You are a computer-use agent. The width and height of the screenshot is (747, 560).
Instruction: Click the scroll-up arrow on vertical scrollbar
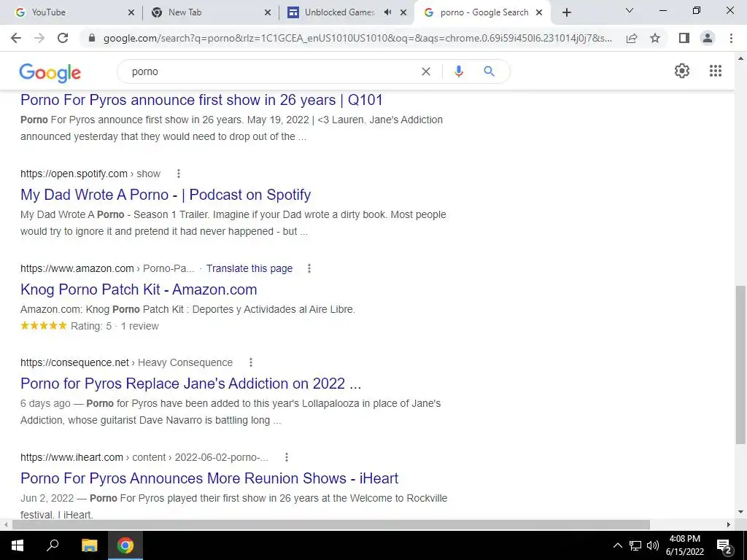click(740, 58)
